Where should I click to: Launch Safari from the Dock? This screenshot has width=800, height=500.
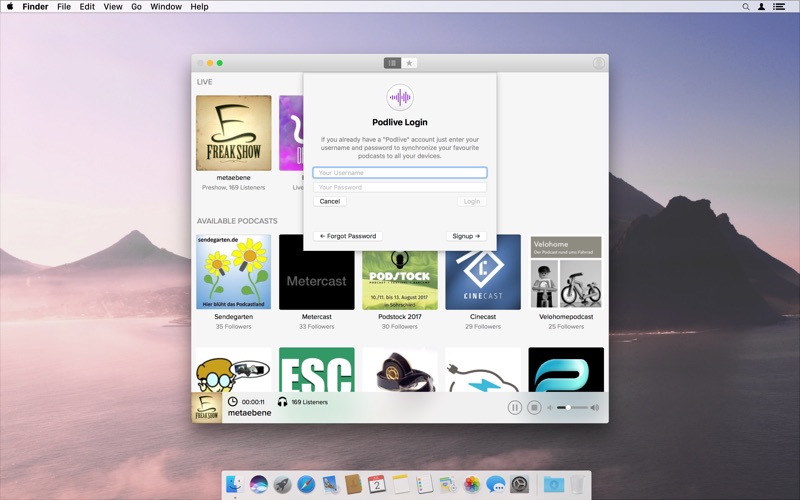click(306, 485)
